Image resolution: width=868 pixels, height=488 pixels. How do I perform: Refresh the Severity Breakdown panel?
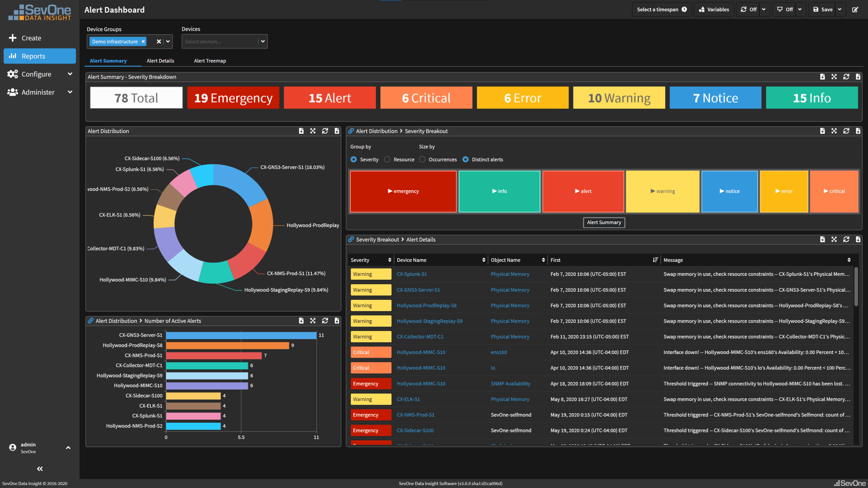pos(846,77)
